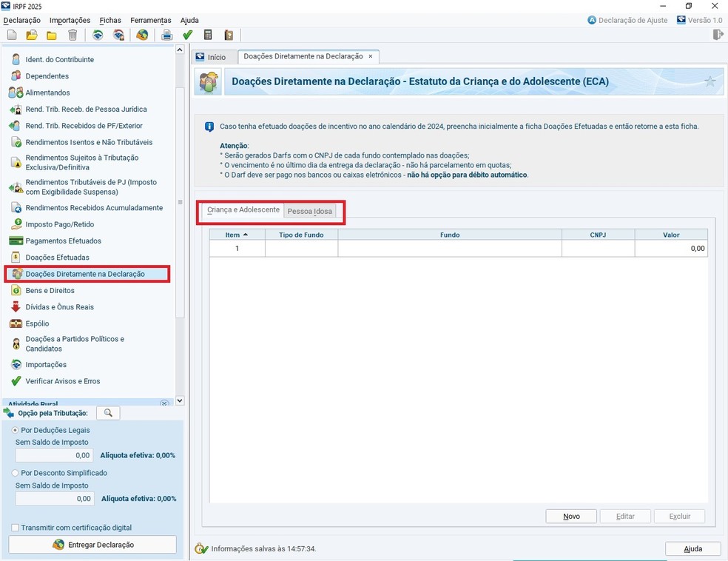Click the magnifier button beside Opção pela Tributação
Screen dimensions: 728x561
click(108, 413)
